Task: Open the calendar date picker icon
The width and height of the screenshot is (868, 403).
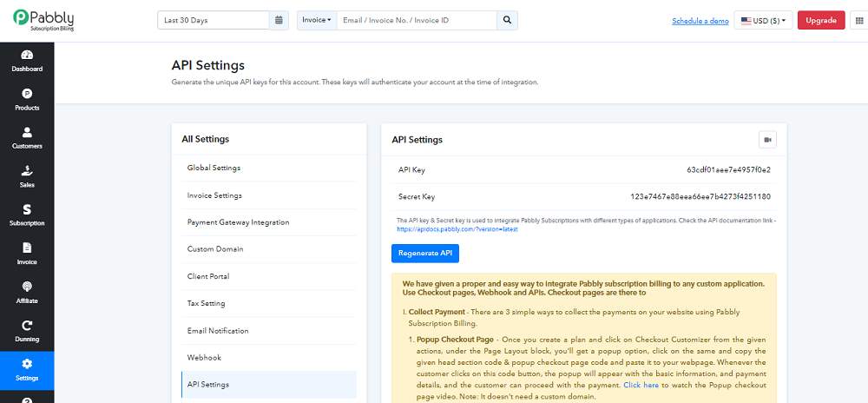Action: [x=279, y=21]
